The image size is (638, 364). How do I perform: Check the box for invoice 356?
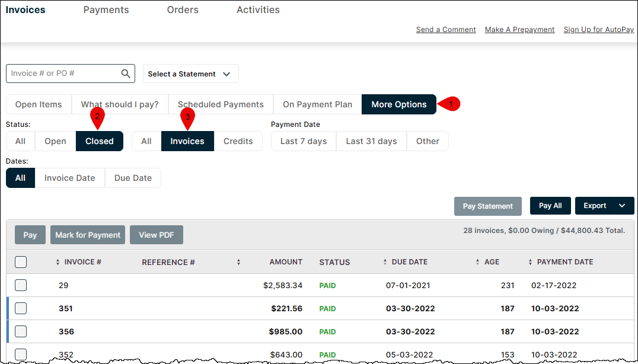click(21, 331)
